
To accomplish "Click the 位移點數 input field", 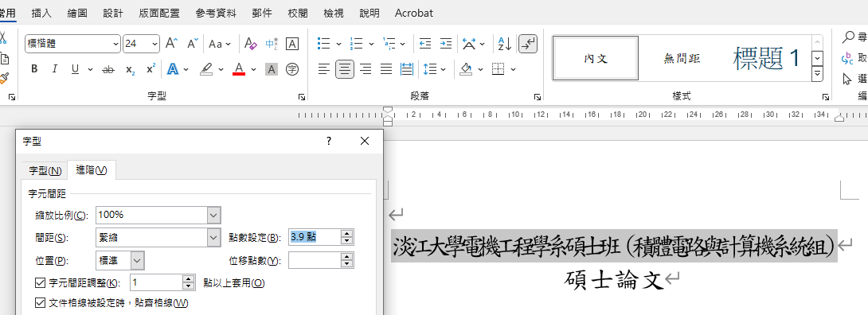I will (315, 260).
